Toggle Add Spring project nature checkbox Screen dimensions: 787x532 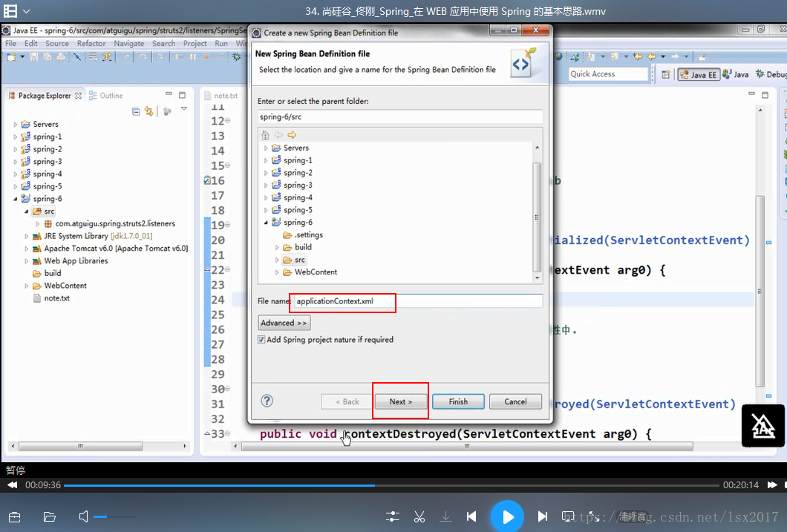(x=261, y=340)
